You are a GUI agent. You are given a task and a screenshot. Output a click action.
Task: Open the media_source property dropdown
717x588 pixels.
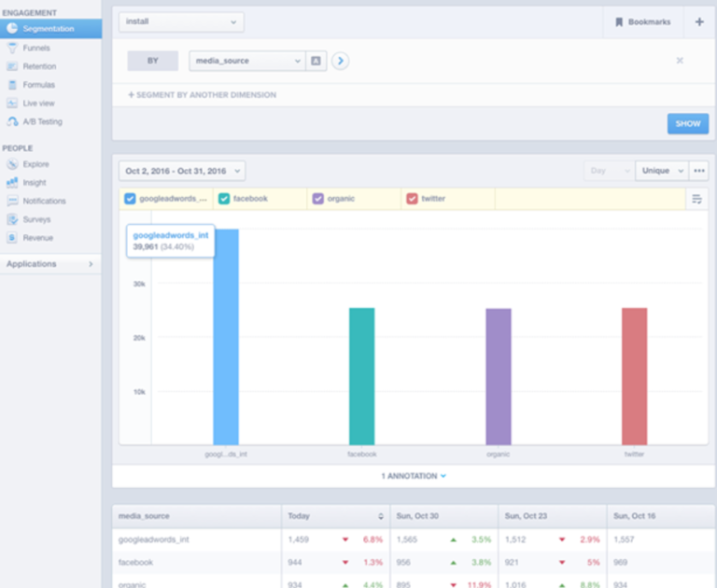246,61
